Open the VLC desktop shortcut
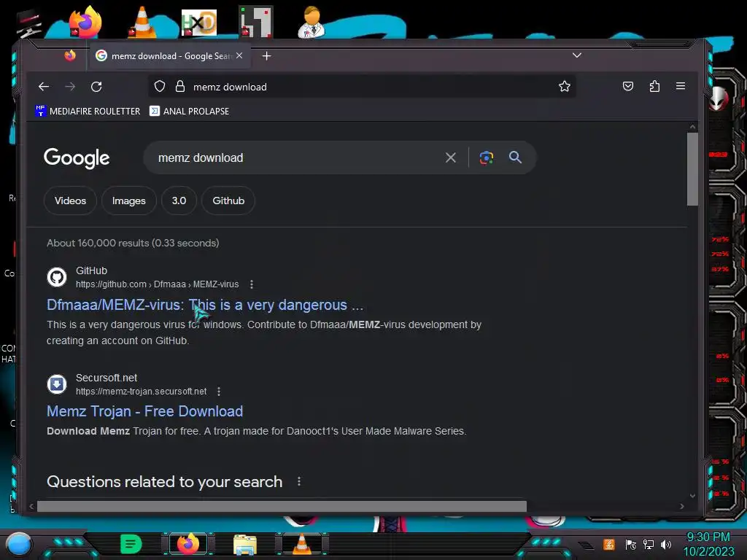 pyautogui.click(x=142, y=22)
